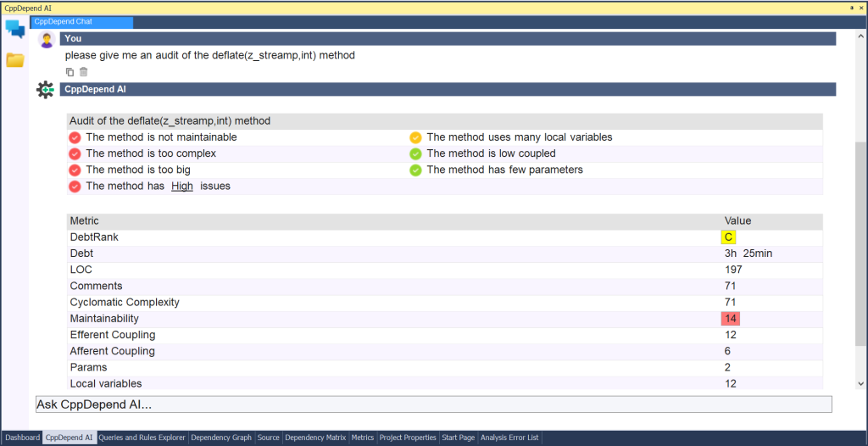868x446 pixels.
Task: Select the Queries and Rules Explorer tab
Action: click(x=142, y=438)
